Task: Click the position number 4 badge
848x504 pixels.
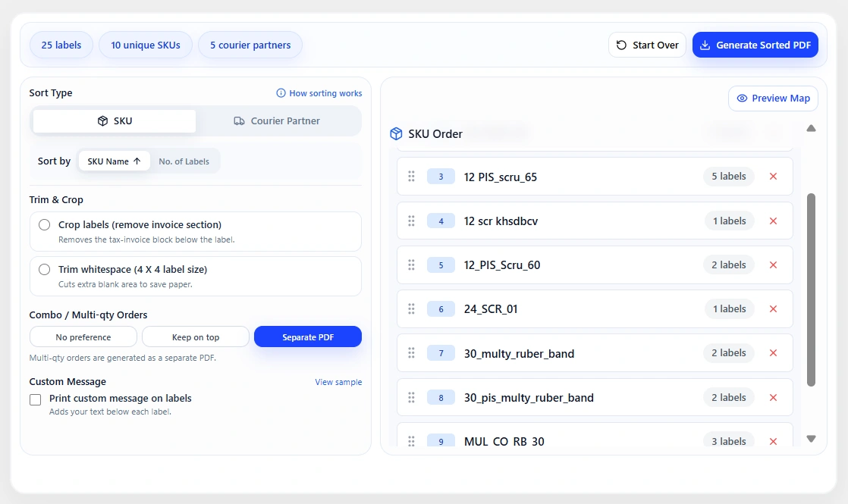Action: pos(441,221)
